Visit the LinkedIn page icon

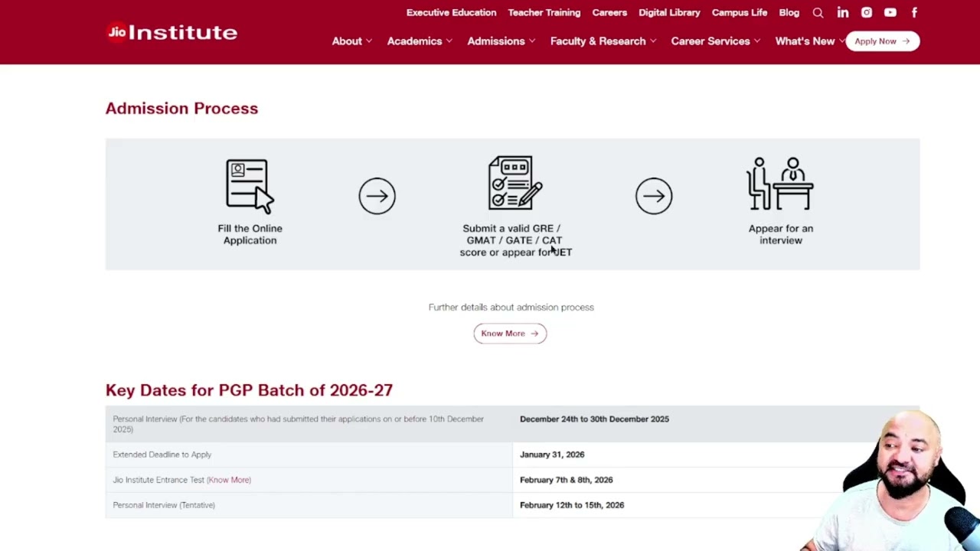coord(843,12)
